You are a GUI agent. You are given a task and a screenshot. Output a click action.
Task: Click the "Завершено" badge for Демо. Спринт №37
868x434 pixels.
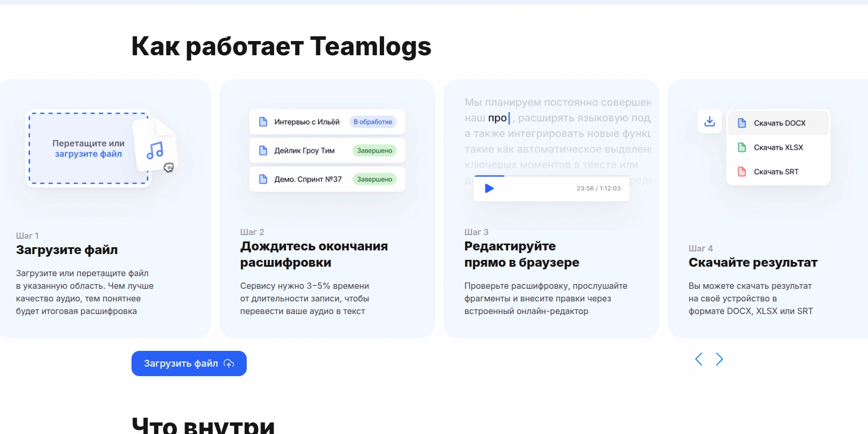point(375,179)
